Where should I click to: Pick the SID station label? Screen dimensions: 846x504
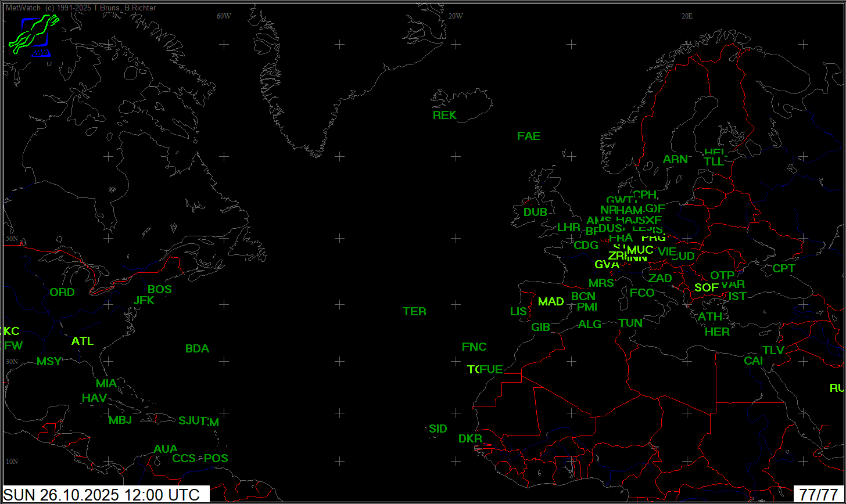pos(438,429)
